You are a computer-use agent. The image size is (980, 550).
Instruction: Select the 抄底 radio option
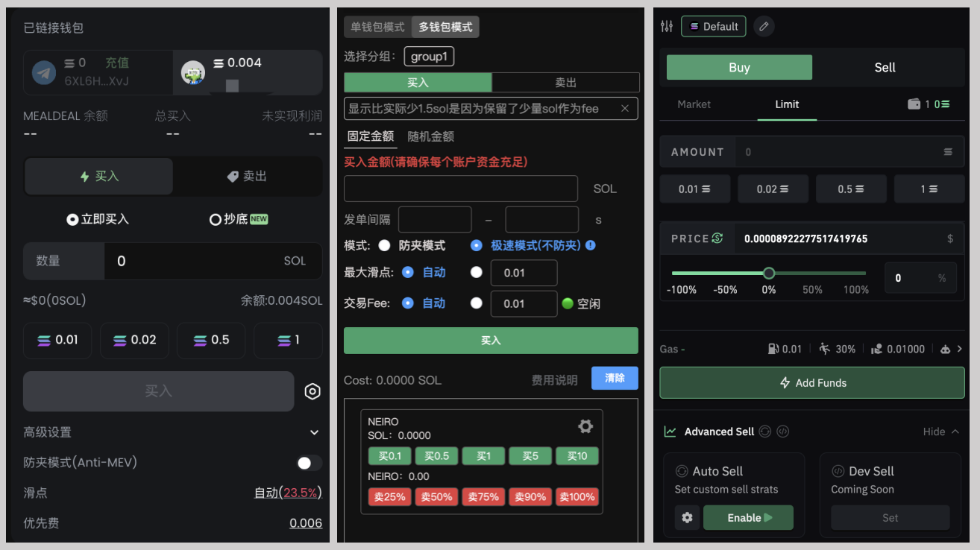click(x=216, y=219)
